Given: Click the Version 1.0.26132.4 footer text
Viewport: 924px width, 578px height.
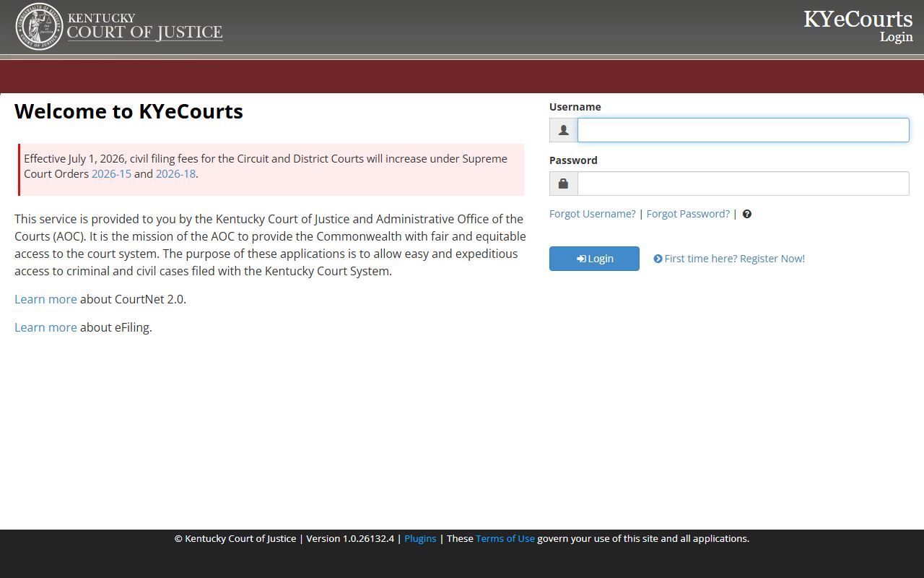Looking at the screenshot, I should point(350,538).
